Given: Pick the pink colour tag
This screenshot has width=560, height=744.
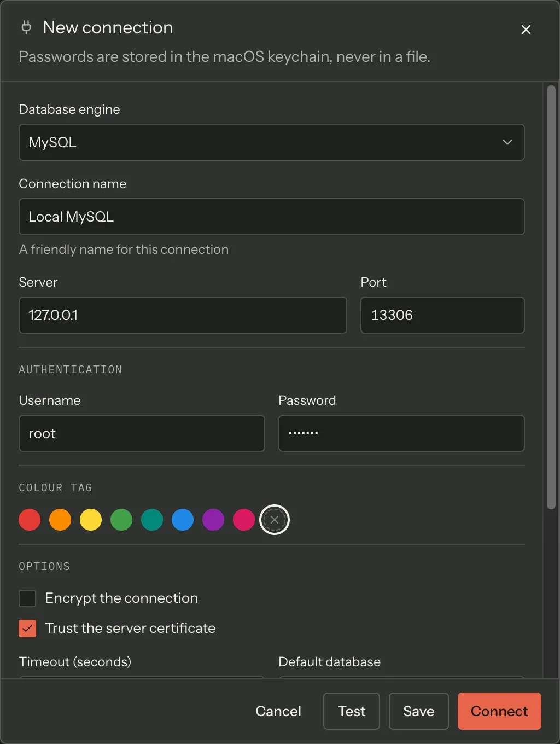Looking at the screenshot, I should 244,520.
